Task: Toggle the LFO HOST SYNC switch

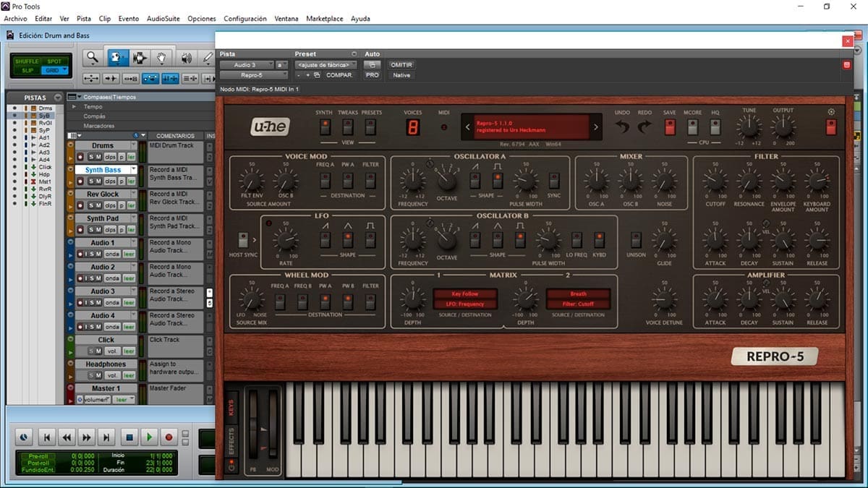Action: click(x=244, y=240)
